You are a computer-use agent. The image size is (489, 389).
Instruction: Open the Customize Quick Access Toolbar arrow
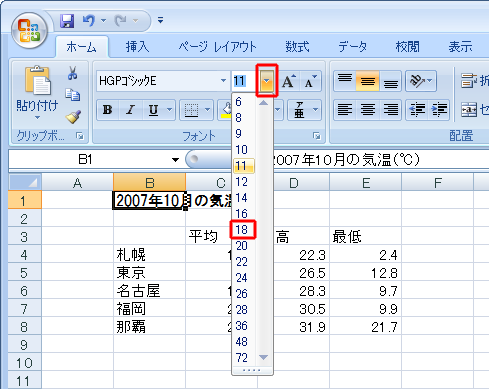161,20
